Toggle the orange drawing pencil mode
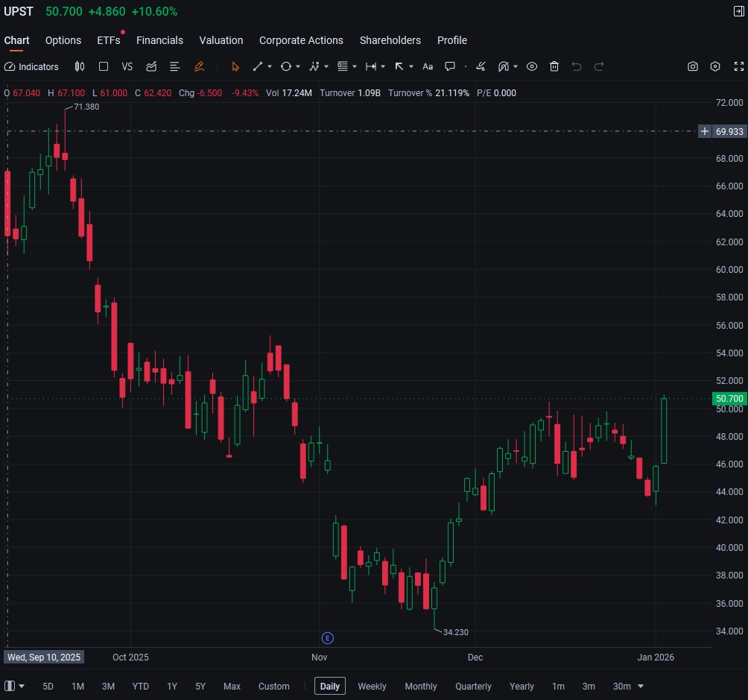Image resolution: width=748 pixels, height=700 pixels. 199,66
